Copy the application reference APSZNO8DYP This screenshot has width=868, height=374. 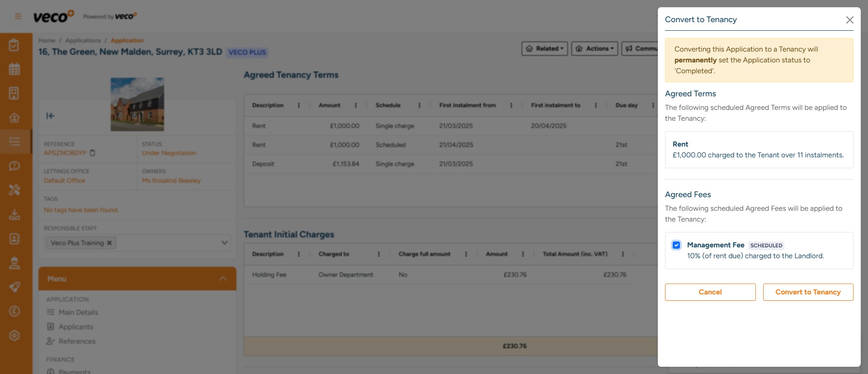click(x=93, y=153)
